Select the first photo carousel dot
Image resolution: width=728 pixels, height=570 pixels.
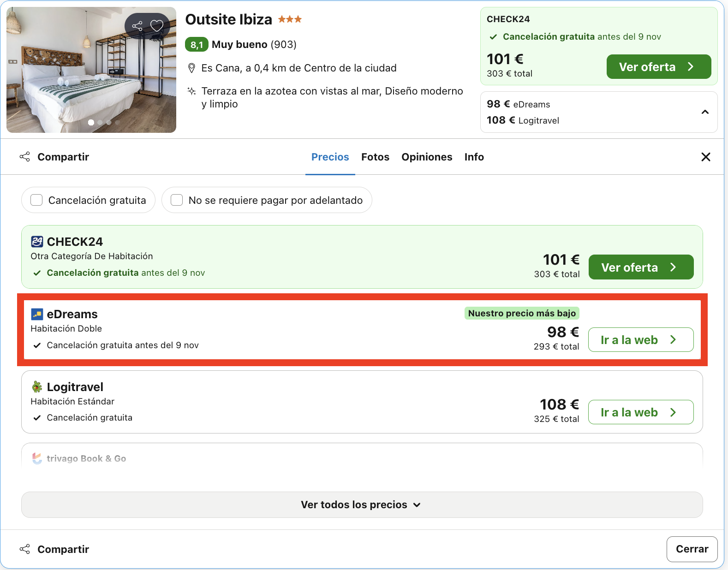(91, 122)
